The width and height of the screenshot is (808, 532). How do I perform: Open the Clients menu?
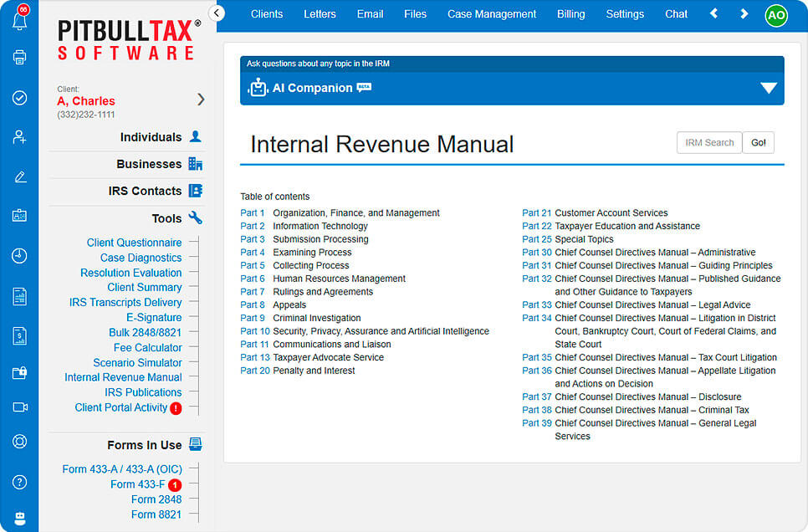[267, 14]
